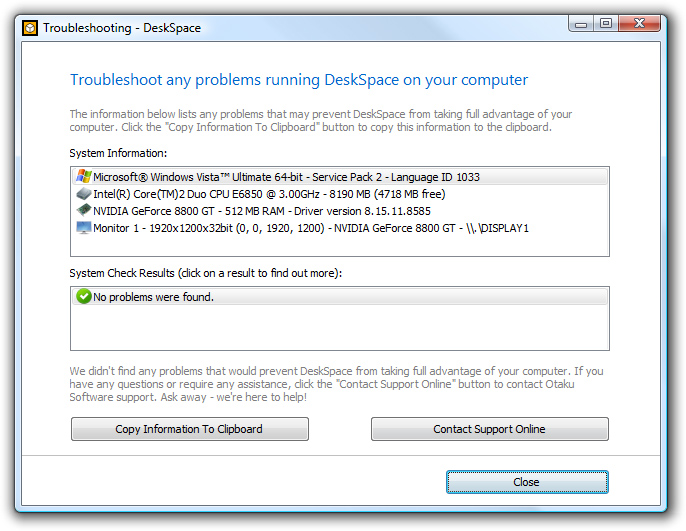Screen dimensions: 686x531
Task: Click the 'Troubleshooting - DeskSpace' window title
Action: tap(122, 28)
